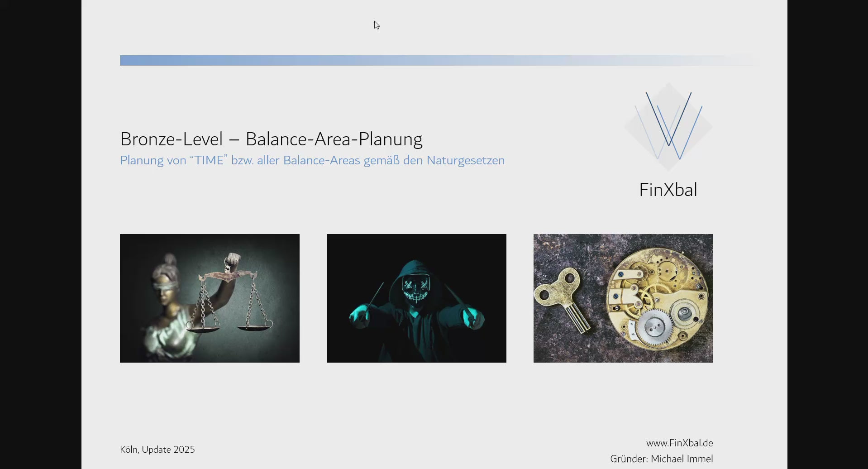
Task: Select the clockwork mechanism image
Action: click(x=623, y=298)
